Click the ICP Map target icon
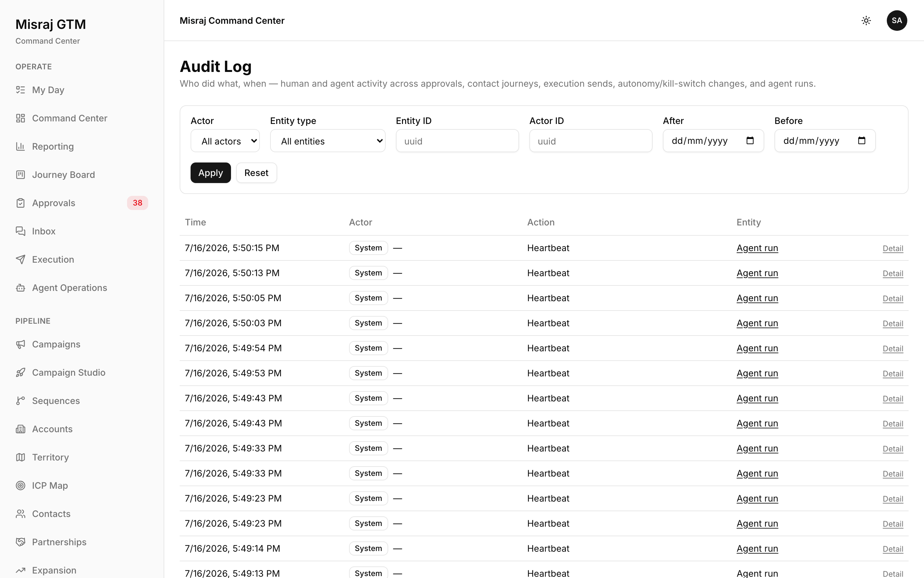This screenshot has width=924, height=578. click(21, 486)
